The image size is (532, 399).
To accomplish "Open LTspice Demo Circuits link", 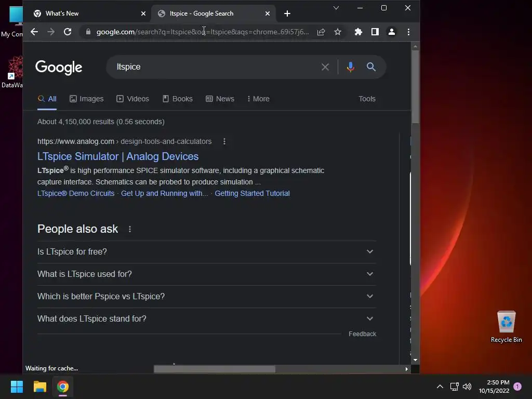I will [x=76, y=193].
